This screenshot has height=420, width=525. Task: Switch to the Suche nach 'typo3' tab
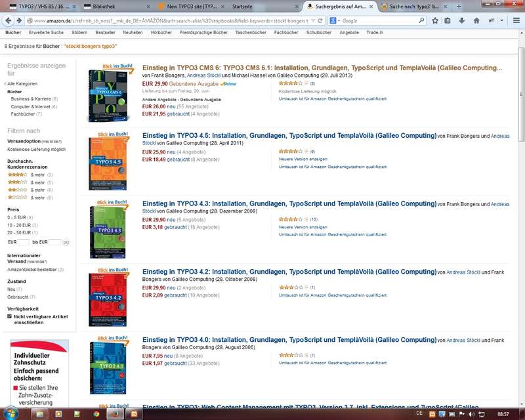pyautogui.click(x=415, y=7)
